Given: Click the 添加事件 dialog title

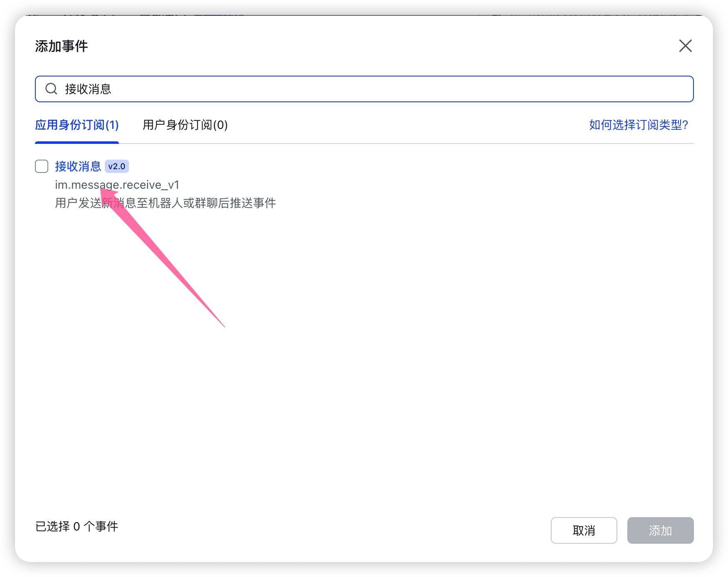Looking at the screenshot, I should (x=62, y=46).
